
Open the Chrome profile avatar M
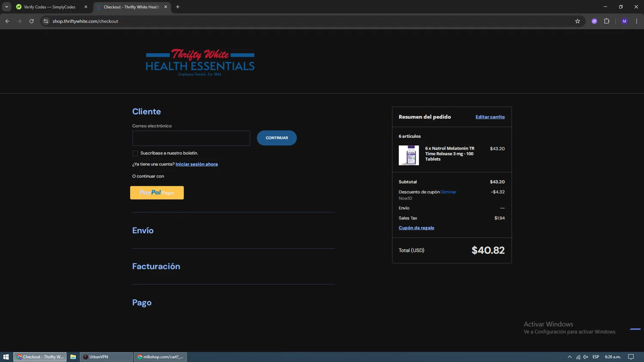(x=624, y=21)
